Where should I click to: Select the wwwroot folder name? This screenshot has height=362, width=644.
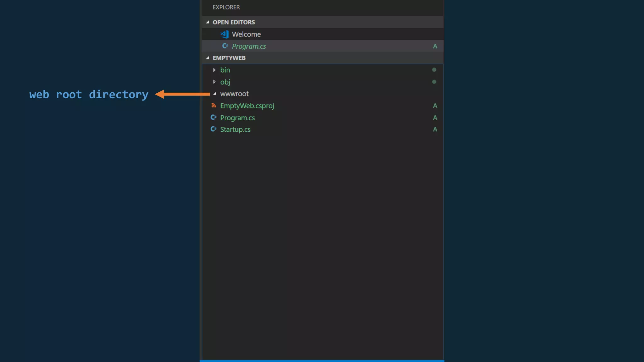point(234,94)
